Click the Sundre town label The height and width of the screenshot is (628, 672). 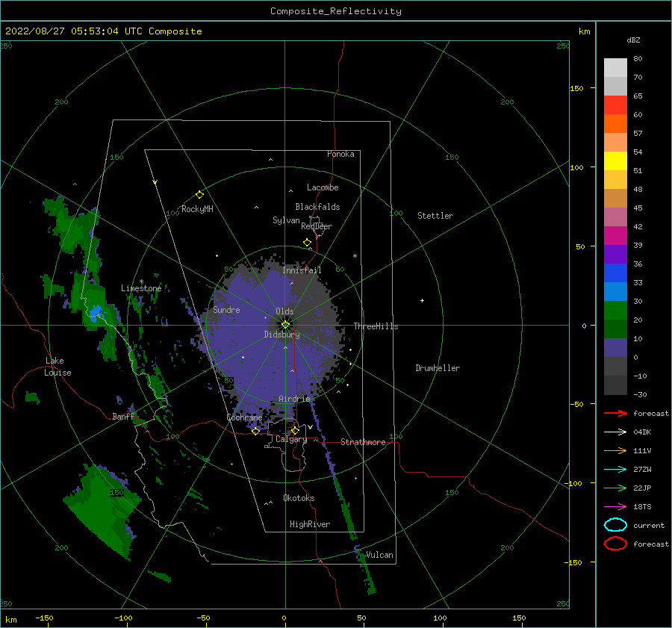click(226, 309)
